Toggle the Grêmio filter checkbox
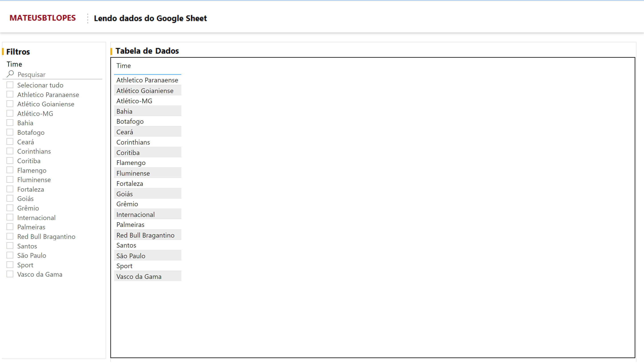Image resolution: width=644 pixels, height=363 pixels. pyautogui.click(x=10, y=208)
